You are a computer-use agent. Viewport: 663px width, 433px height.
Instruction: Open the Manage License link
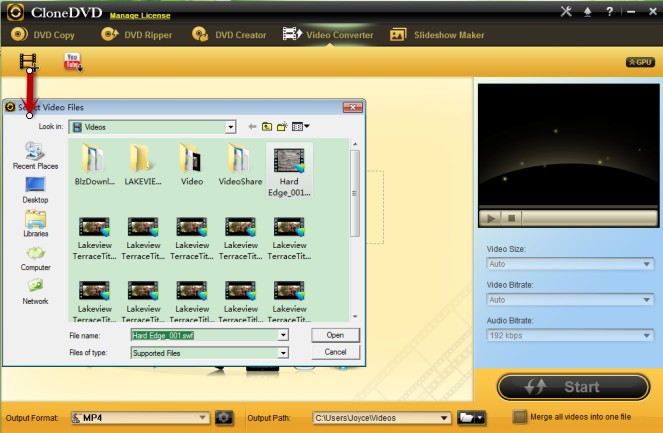point(140,16)
